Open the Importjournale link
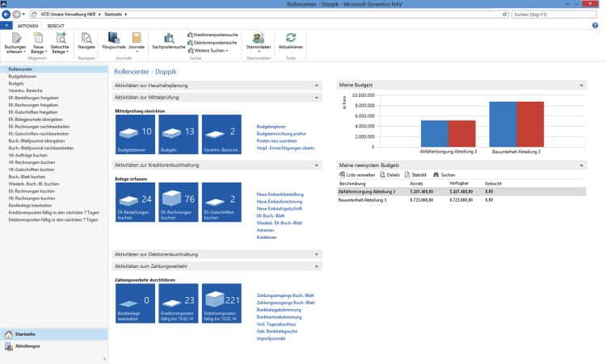Screen dimensions: 606x364 pos(271,338)
